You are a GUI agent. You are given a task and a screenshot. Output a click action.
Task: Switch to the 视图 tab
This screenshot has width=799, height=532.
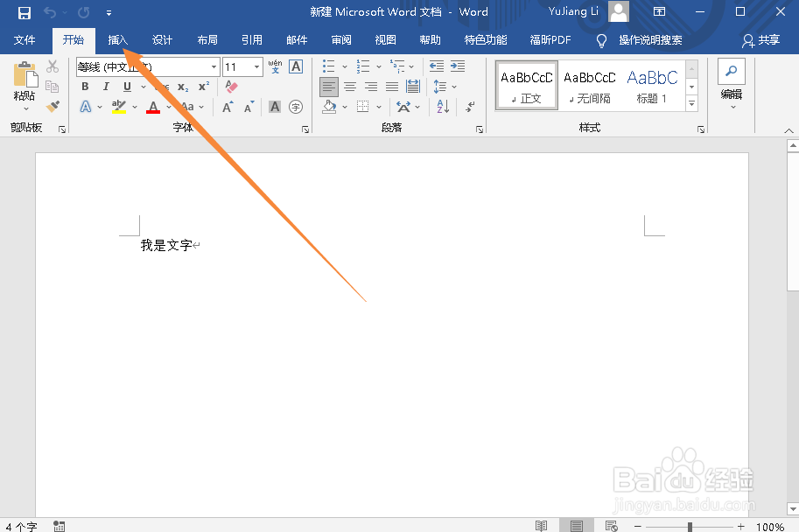[385, 39]
